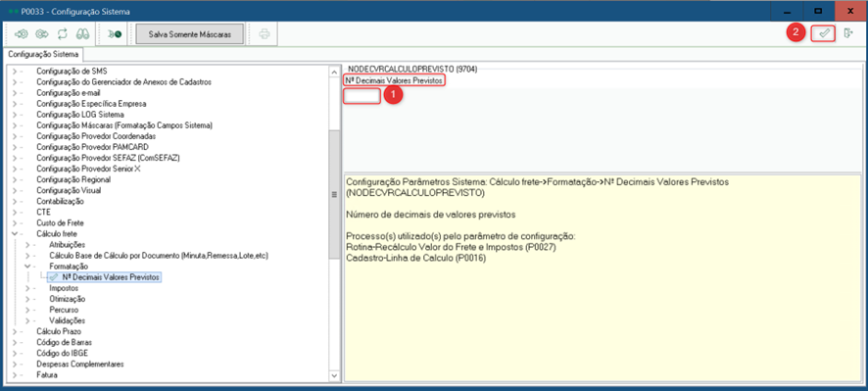Click the printer icon in the toolbar
Image resolution: width=868 pixels, height=391 pixels.
[265, 34]
